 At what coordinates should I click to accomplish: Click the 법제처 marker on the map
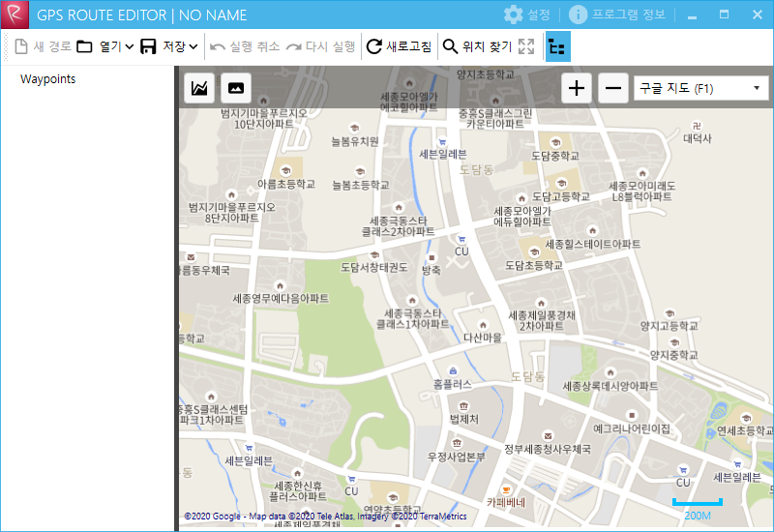463,406
